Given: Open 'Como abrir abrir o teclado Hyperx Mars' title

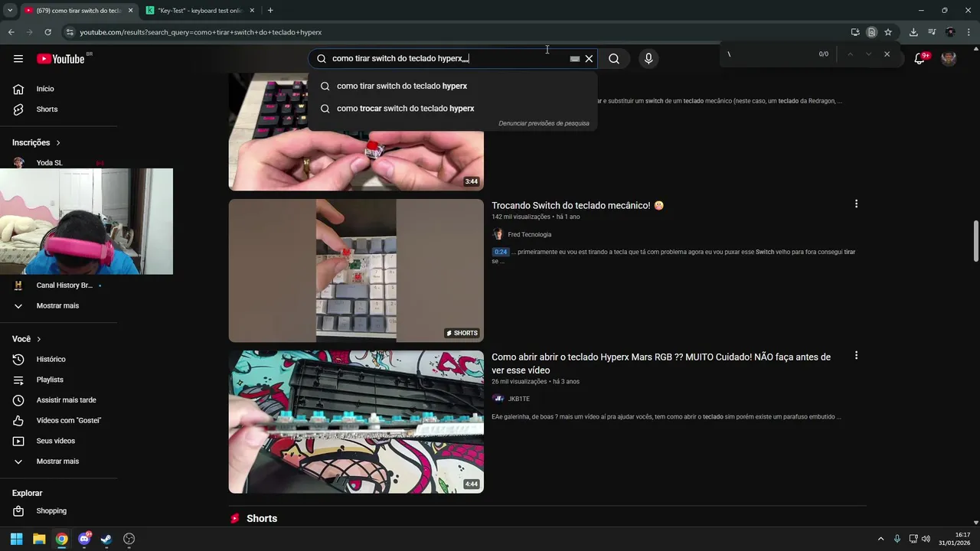Looking at the screenshot, I should [661, 364].
